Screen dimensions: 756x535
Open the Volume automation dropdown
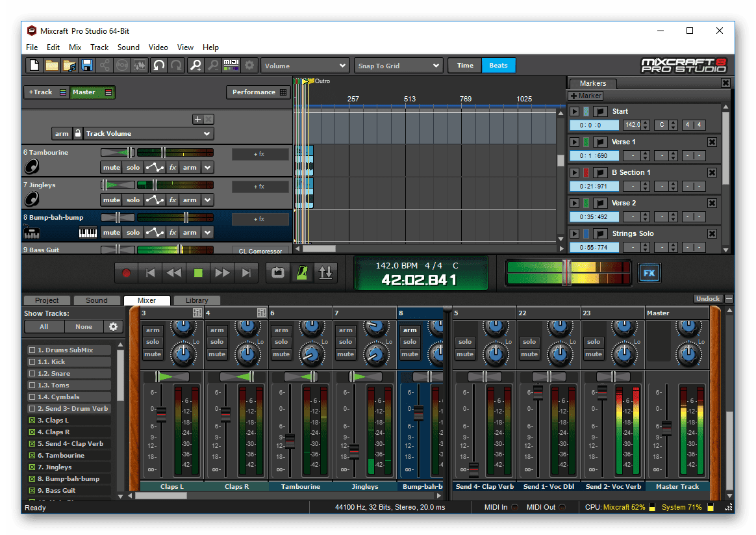[305, 66]
